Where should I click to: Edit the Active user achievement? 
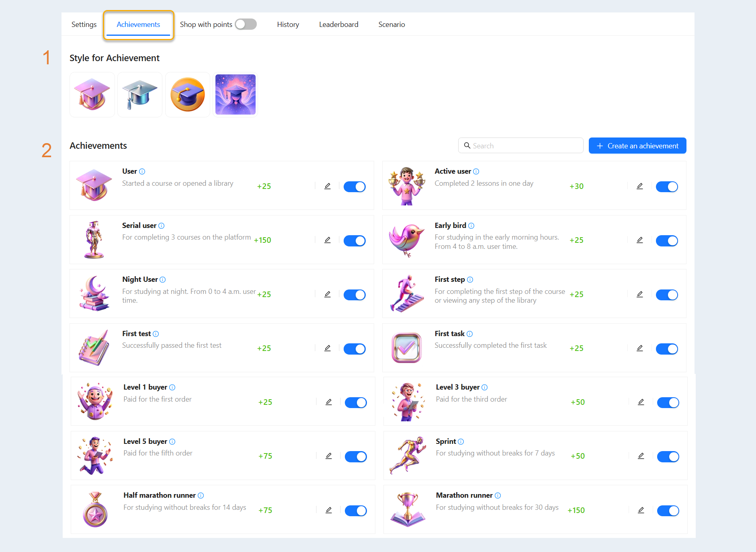point(640,186)
